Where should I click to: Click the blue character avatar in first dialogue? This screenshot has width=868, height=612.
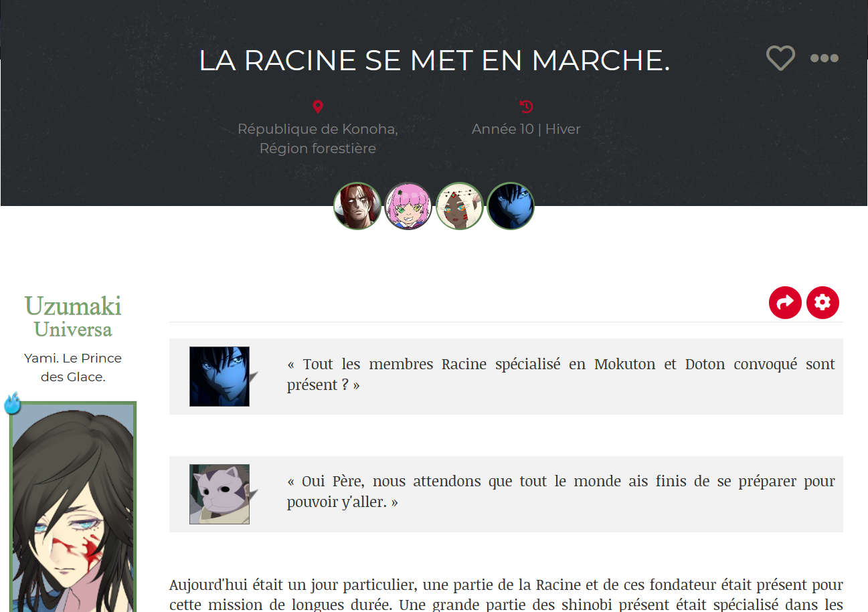(220, 377)
